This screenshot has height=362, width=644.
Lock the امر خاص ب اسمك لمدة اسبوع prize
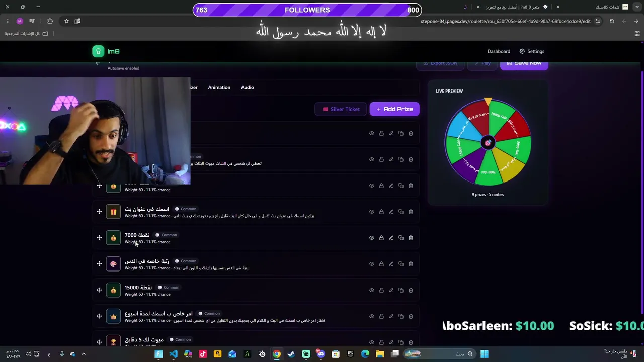coord(381,316)
